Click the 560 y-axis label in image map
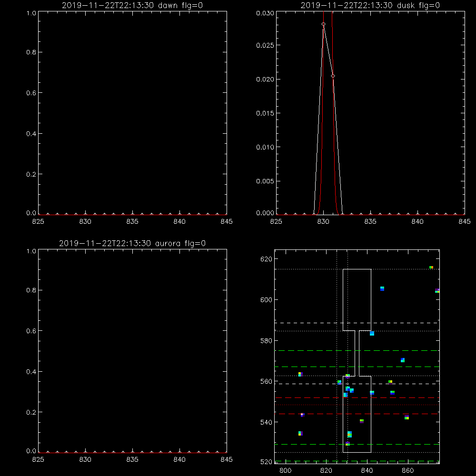This screenshot has height=476, width=476. (266, 382)
